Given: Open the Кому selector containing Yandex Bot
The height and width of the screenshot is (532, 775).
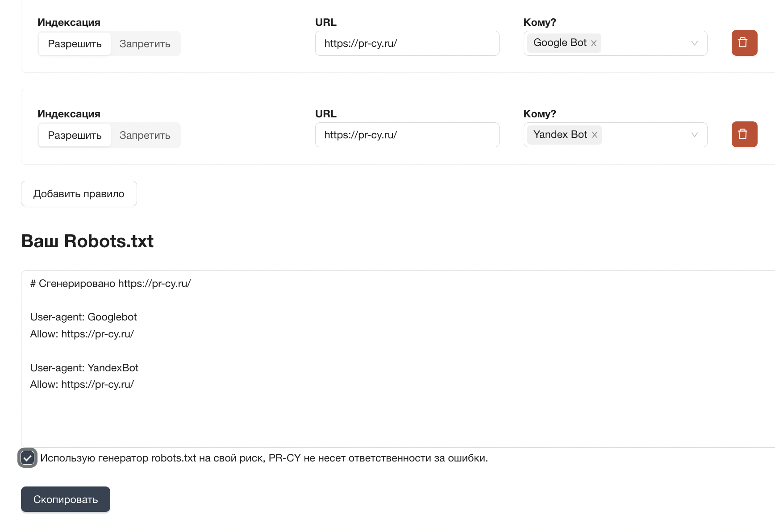Looking at the screenshot, I should click(615, 135).
